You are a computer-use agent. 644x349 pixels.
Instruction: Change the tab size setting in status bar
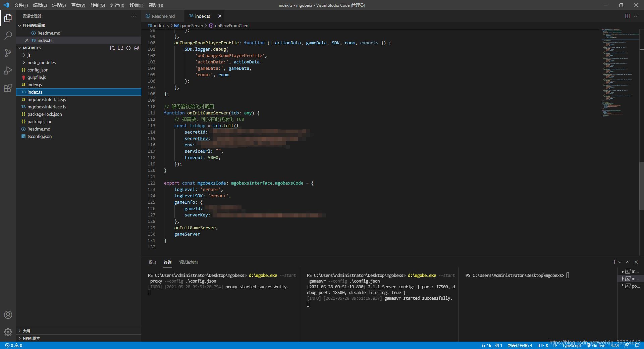[520, 345]
